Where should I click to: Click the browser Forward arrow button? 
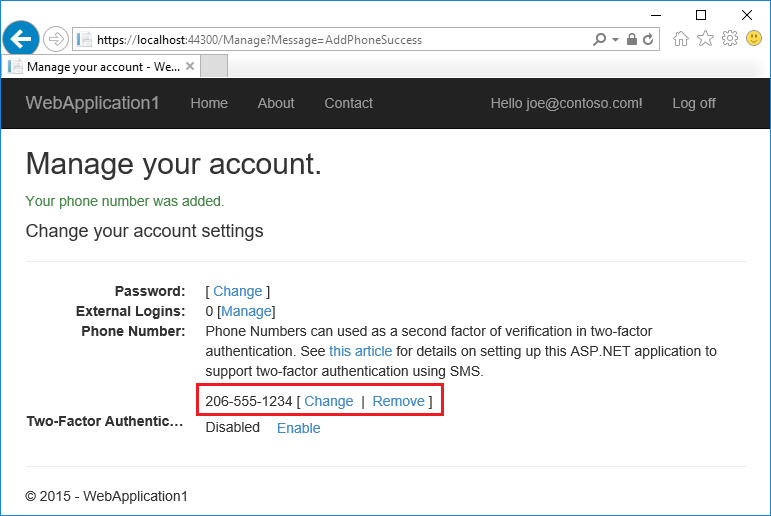coord(56,39)
